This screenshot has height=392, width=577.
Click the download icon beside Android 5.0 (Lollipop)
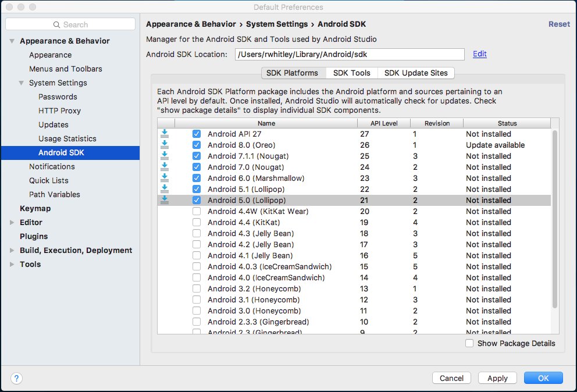click(x=165, y=200)
